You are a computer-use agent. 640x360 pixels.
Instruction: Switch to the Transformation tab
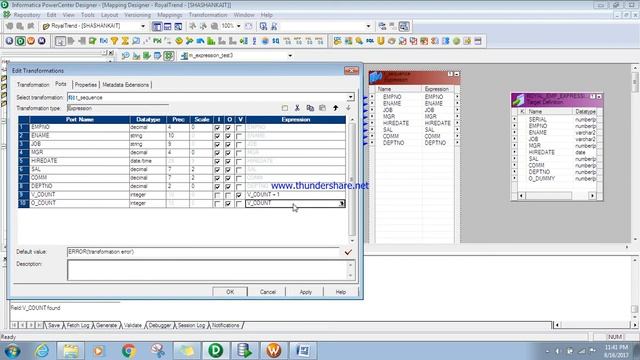point(33,84)
